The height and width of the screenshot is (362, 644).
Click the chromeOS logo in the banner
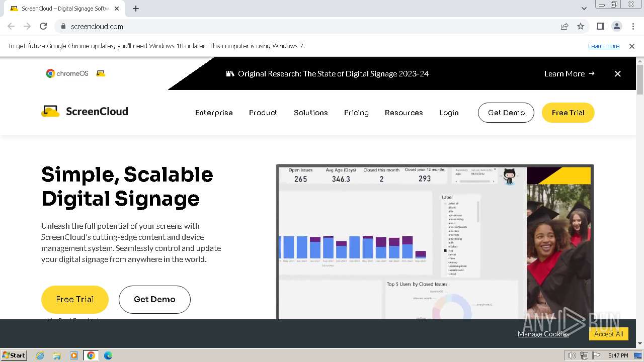(x=67, y=73)
